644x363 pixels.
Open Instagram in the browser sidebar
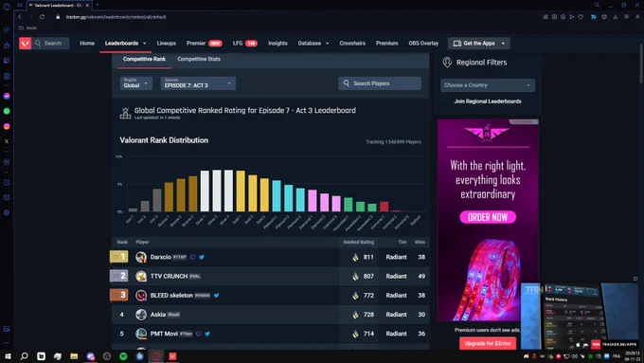click(x=7, y=126)
